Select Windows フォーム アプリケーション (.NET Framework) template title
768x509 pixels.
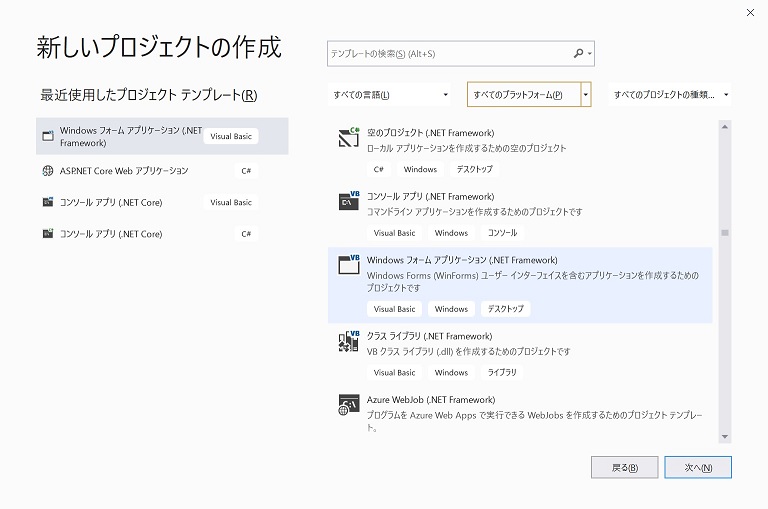click(x=462, y=260)
